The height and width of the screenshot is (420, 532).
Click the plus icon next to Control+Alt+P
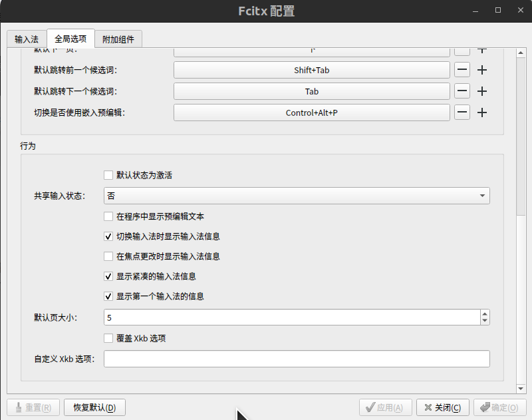481,112
